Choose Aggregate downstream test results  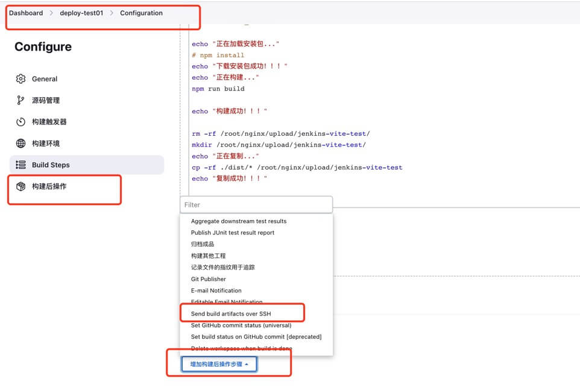[239, 221]
